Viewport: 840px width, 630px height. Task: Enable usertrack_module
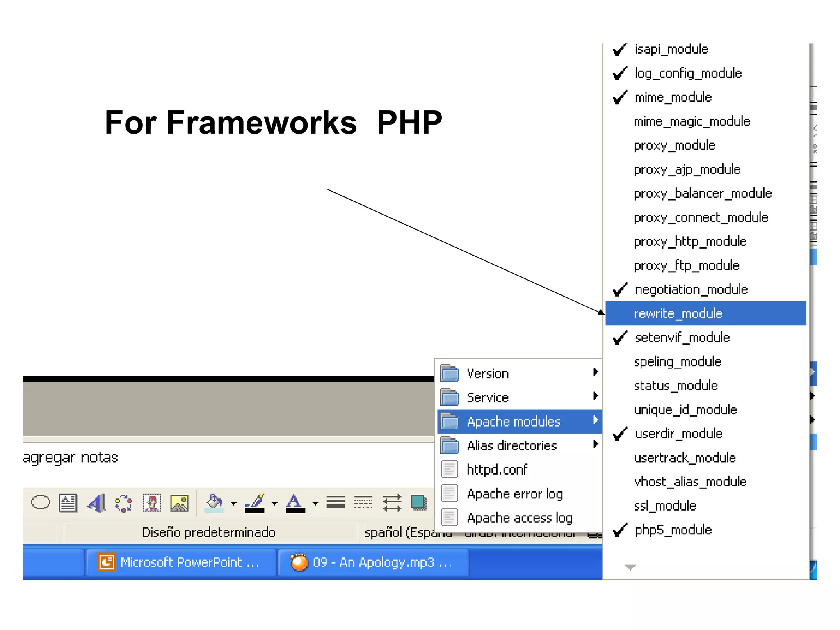(706, 458)
